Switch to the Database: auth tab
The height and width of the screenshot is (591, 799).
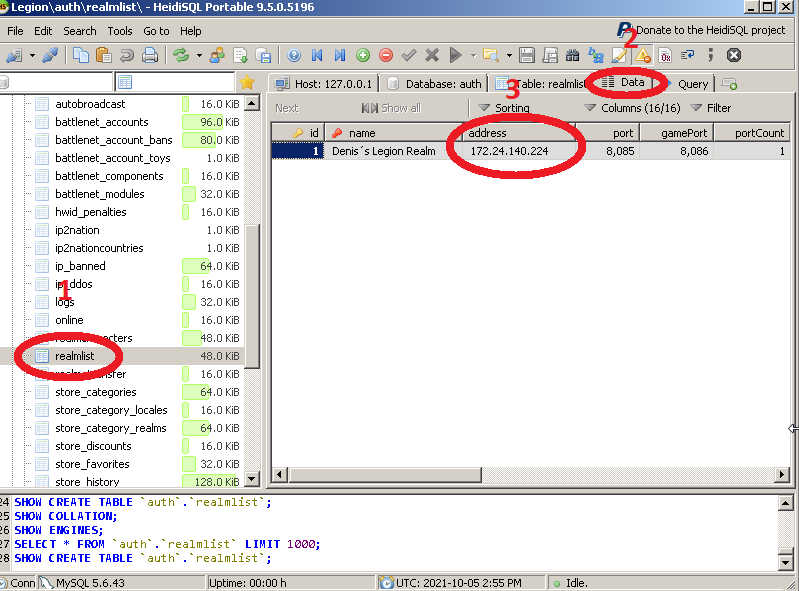(x=434, y=84)
